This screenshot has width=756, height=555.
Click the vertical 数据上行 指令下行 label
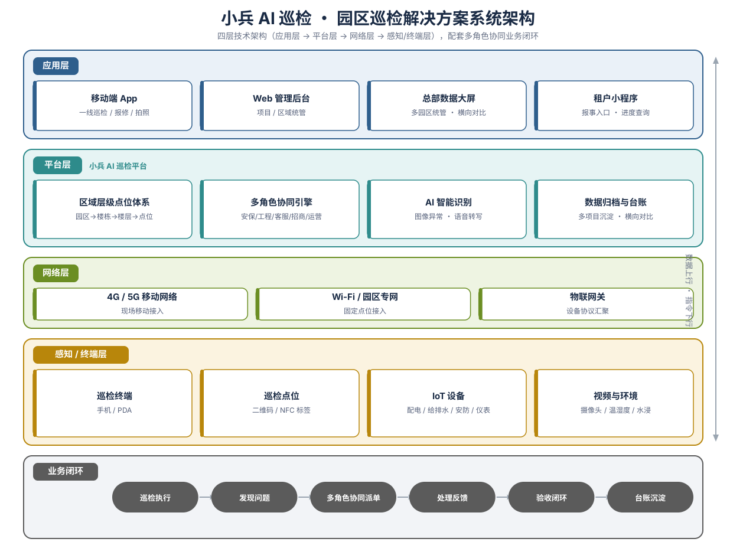point(689,290)
